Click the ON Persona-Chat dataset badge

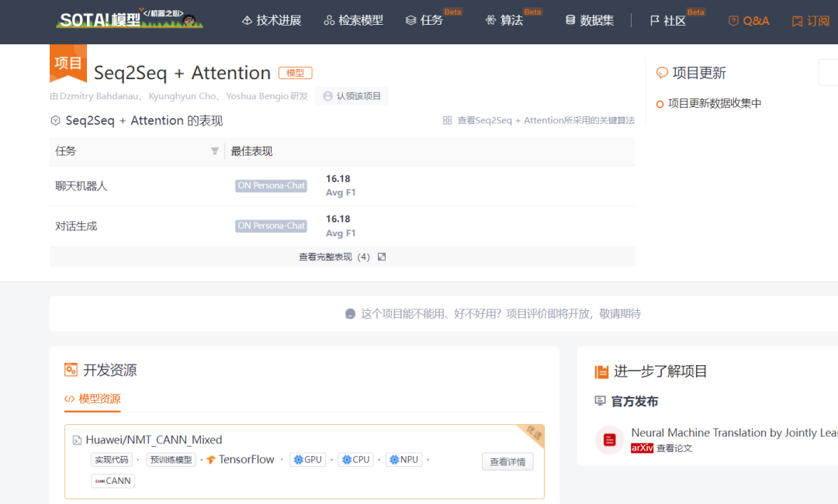(x=271, y=185)
